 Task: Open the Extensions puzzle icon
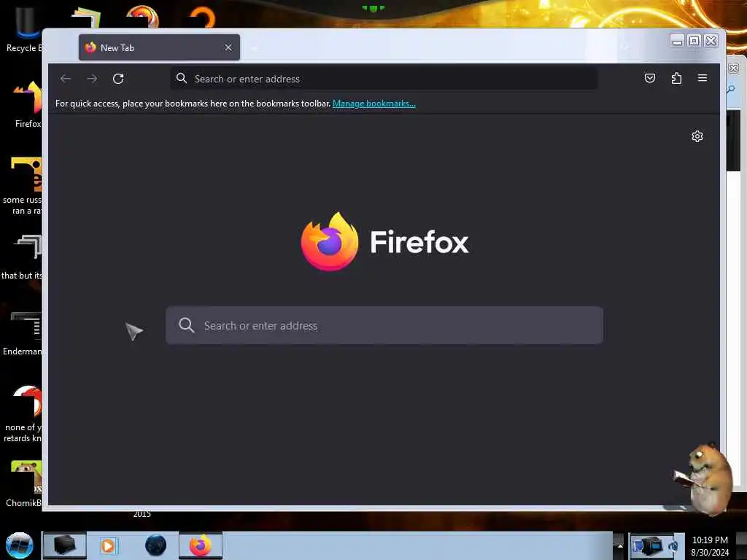pos(676,78)
